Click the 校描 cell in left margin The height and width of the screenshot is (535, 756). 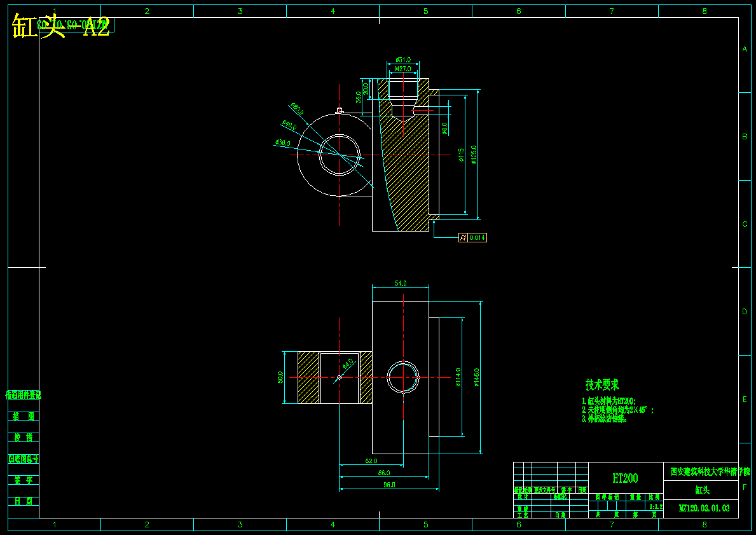23,438
